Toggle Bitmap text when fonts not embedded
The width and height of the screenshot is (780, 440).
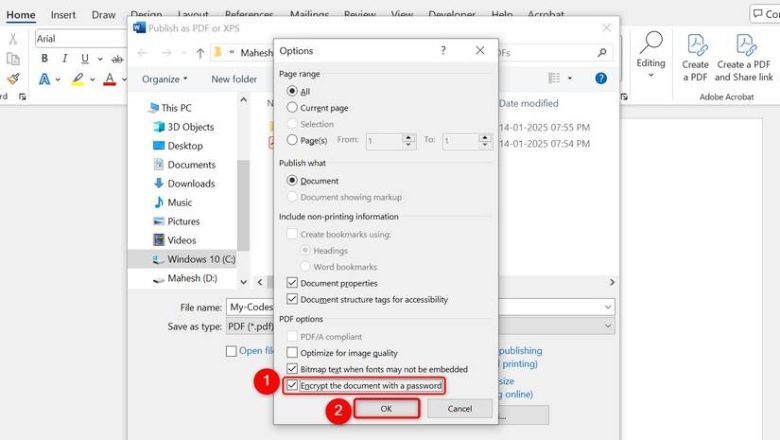tap(292, 369)
